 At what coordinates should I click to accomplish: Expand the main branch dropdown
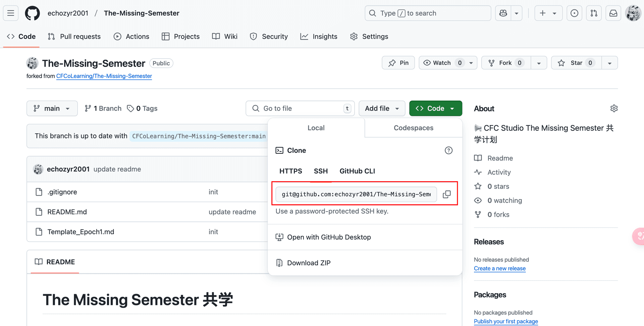tap(52, 109)
